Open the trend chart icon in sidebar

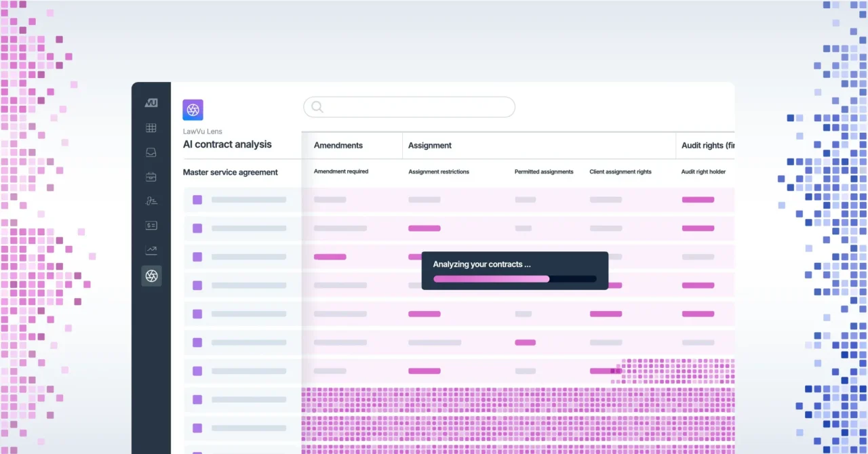151,251
